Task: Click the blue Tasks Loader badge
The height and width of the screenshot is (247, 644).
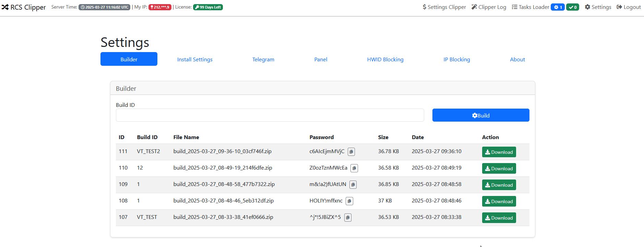Action: pyautogui.click(x=558, y=7)
